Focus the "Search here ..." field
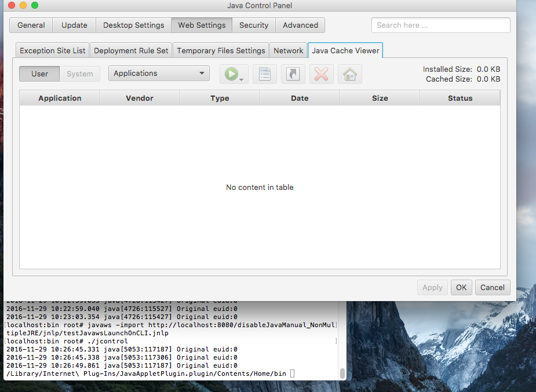Screen dimensions: 536x392 pos(440,25)
